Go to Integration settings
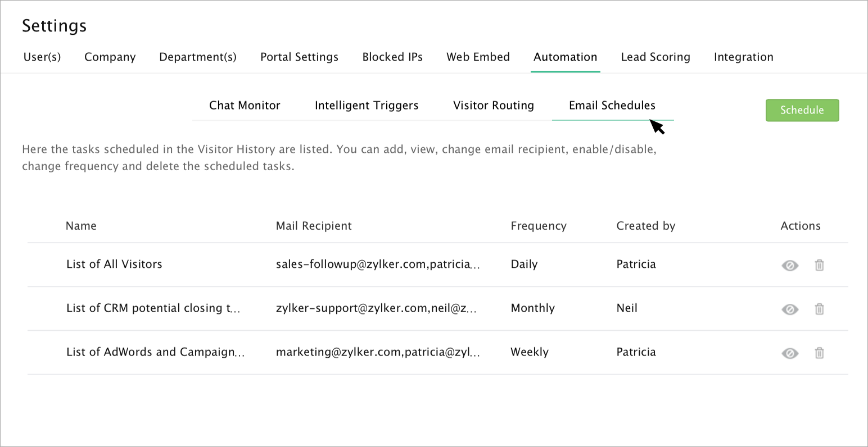The height and width of the screenshot is (447, 868). point(743,57)
